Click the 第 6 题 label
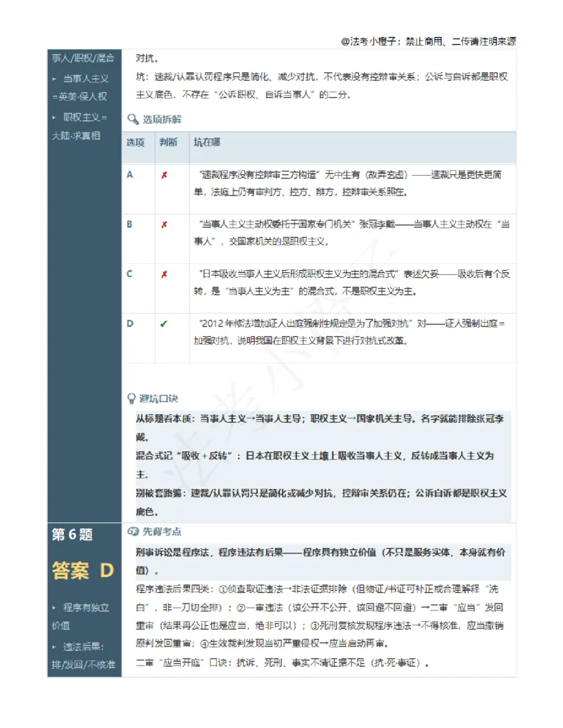 coord(72,535)
